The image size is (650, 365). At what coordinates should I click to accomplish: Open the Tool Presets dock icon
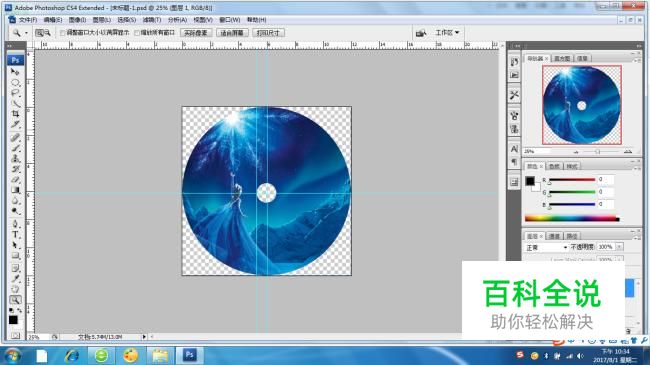(514, 95)
